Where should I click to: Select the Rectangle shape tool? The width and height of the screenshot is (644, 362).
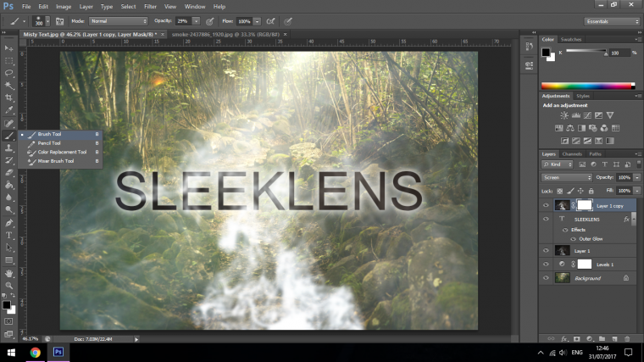[8, 260]
